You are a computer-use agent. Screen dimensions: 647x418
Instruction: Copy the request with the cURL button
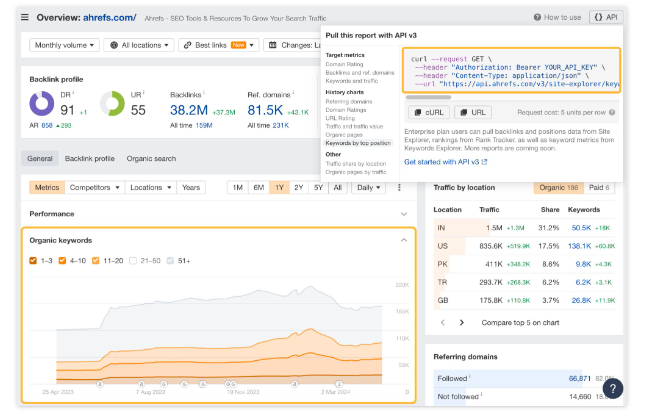[428, 113]
